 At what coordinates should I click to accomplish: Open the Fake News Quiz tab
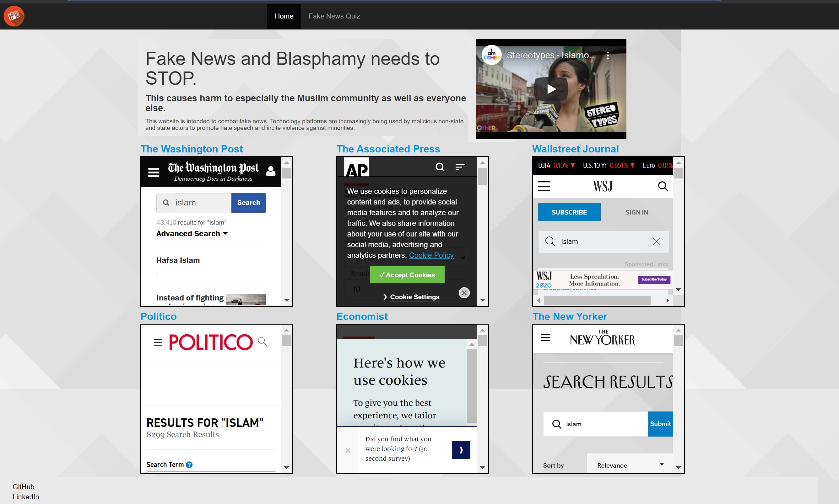(x=334, y=16)
